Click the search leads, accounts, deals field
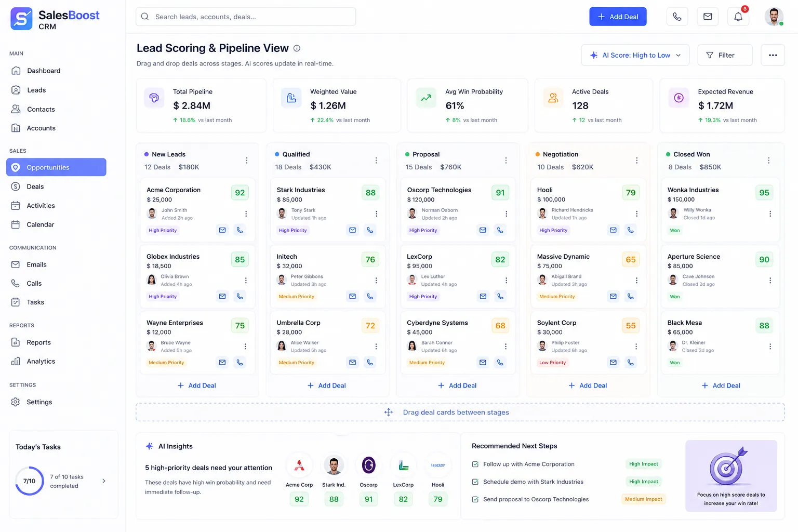This screenshot has width=798, height=532. pos(246,17)
